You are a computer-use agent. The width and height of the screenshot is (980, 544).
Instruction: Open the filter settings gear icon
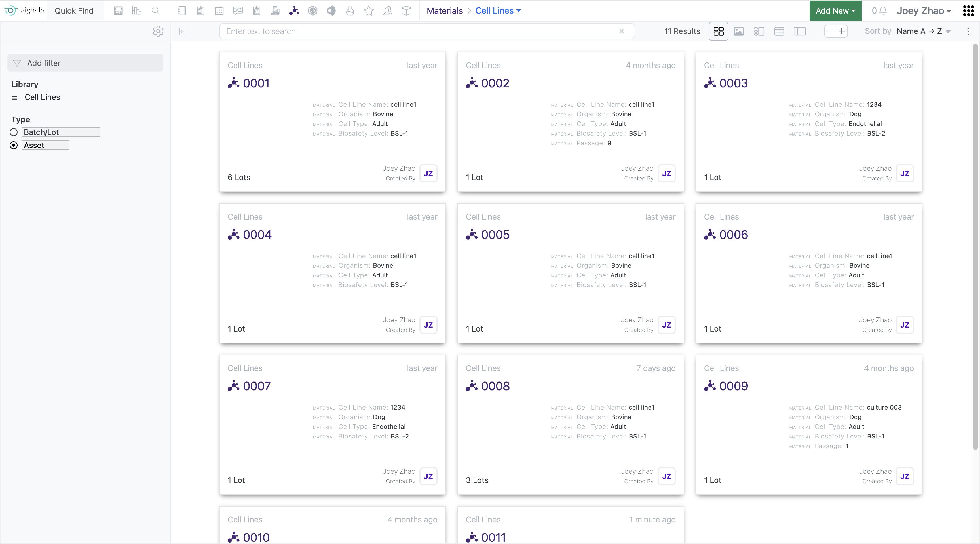pyautogui.click(x=158, y=31)
